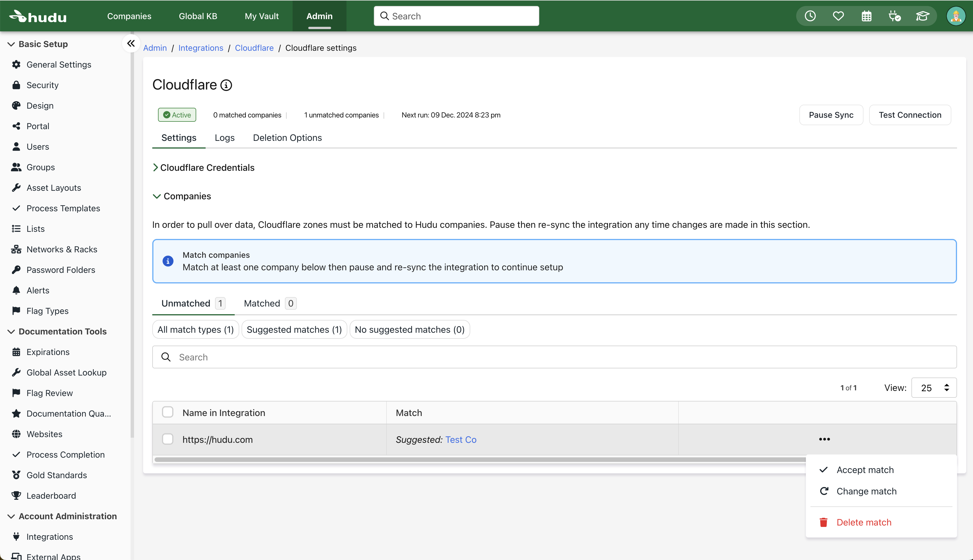Open the Test Co suggested link
Image resolution: width=973 pixels, height=560 pixels.
(x=461, y=440)
